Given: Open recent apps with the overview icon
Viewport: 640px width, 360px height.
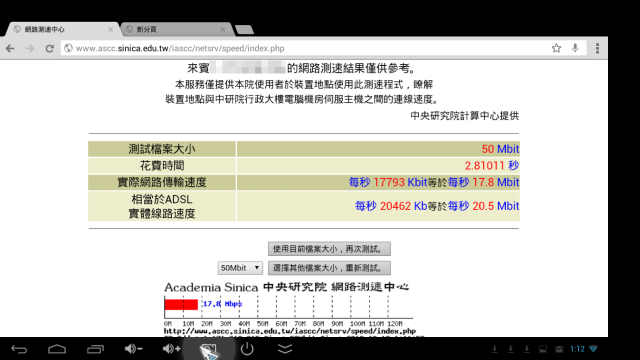Looking at the screenshot, I should tap(95, 349).
